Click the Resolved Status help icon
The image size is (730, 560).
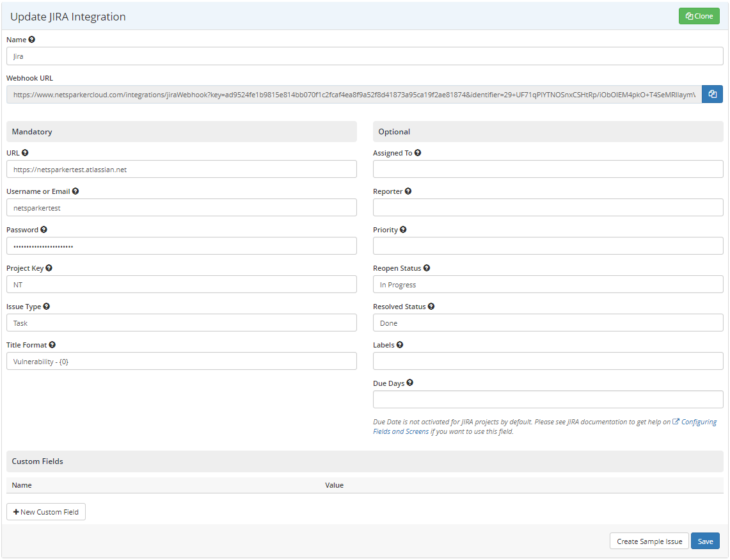431,306
